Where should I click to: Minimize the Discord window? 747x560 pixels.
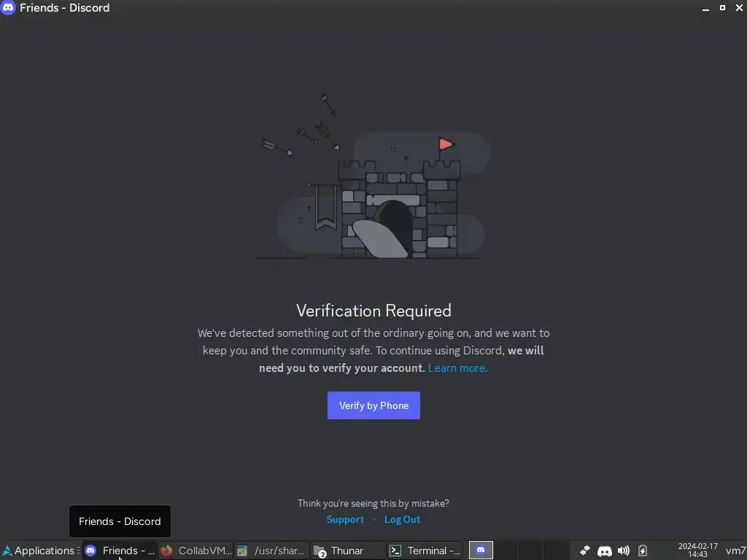(705, 8)
